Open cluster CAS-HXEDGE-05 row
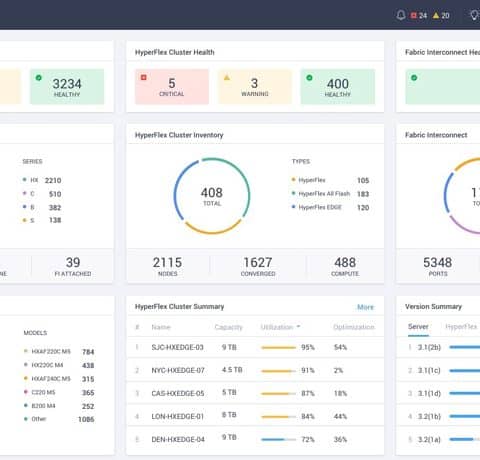This screenshot has height=460, width=480. click(255, 393)
